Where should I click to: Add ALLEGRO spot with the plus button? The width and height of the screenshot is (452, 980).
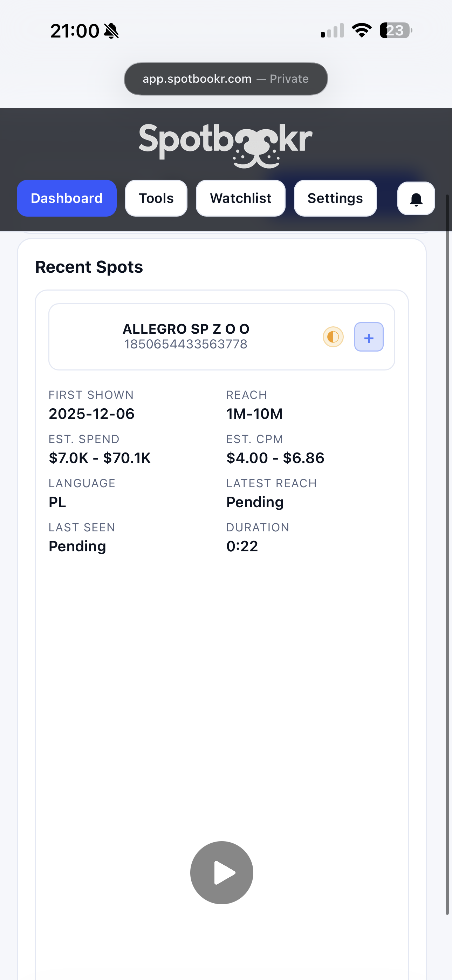[368, 337]
